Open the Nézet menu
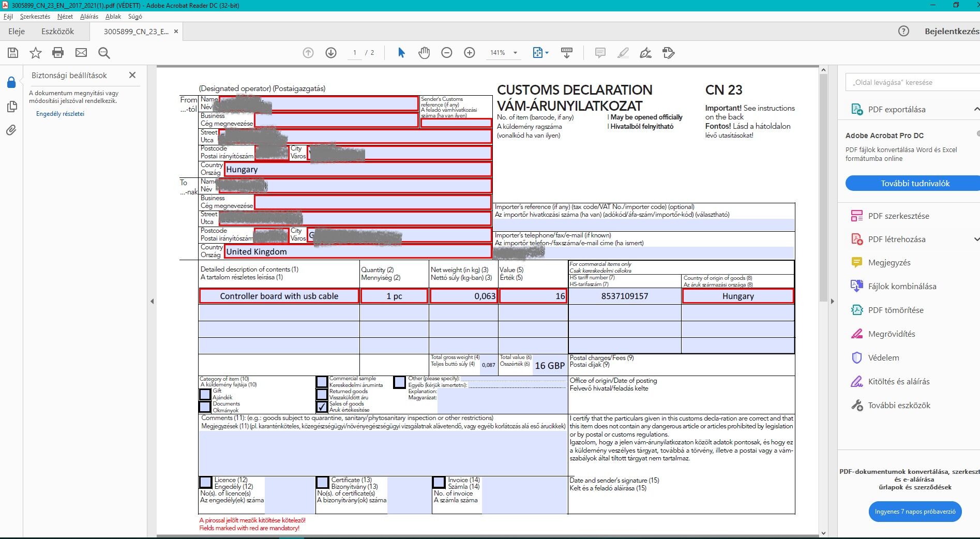 [65, 17]
